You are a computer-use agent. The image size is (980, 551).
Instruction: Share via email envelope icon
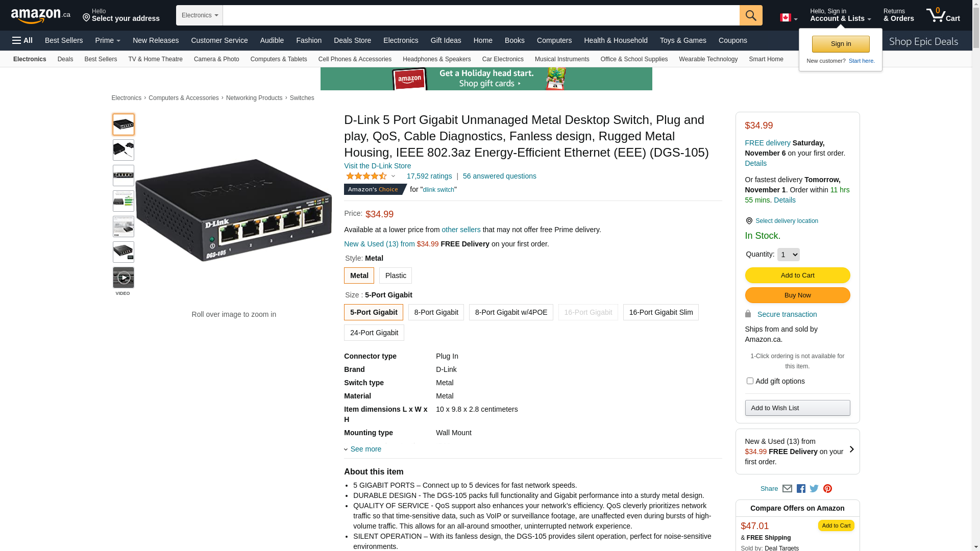(787, 489)
